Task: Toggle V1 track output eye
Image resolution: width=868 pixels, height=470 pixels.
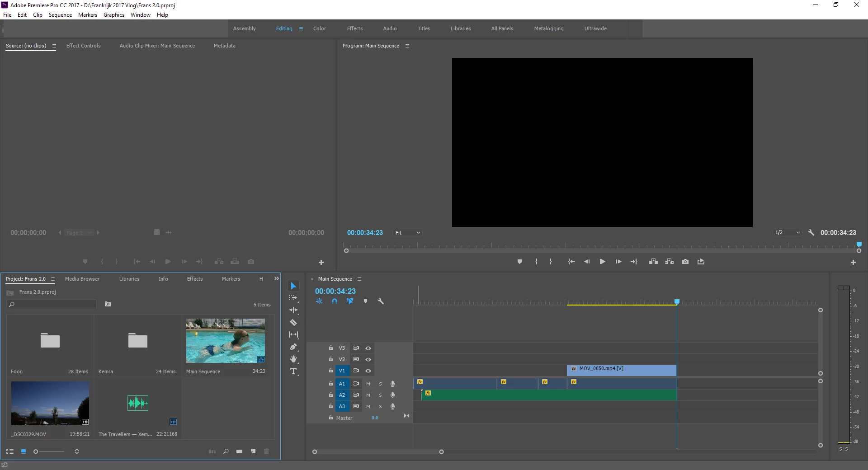Action: point(368,371)
